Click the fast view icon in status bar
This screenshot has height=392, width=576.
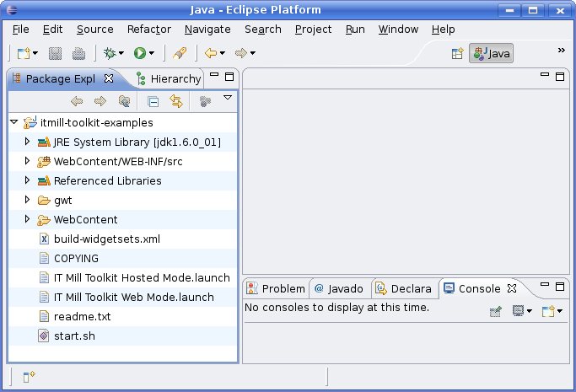29,377
